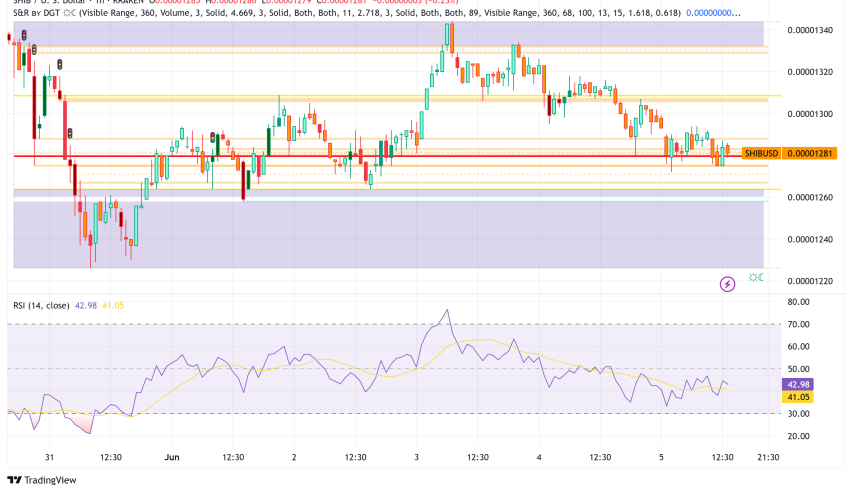Click the yellow 41.05 RSI legend value
852x485 pixels.
tap(113, 306)
